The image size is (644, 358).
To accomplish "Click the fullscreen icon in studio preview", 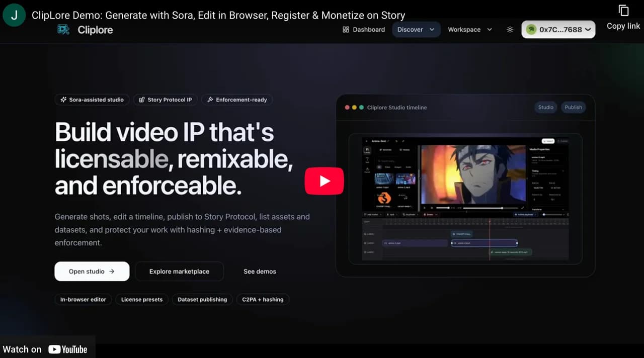I will click(x=523, y=208).
